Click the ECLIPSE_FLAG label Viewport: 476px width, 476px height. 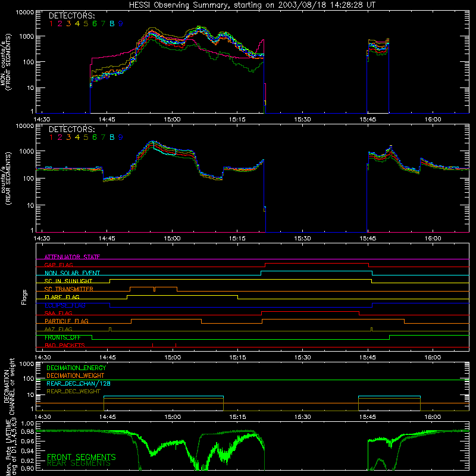pyautogui.click(x=65, y=305)
